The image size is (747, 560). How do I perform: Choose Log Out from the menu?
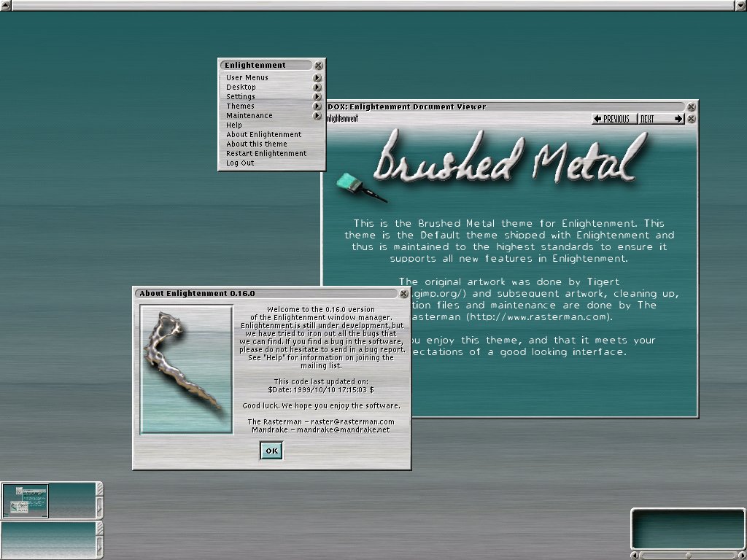pyautogui.click(x=240, y=163)
